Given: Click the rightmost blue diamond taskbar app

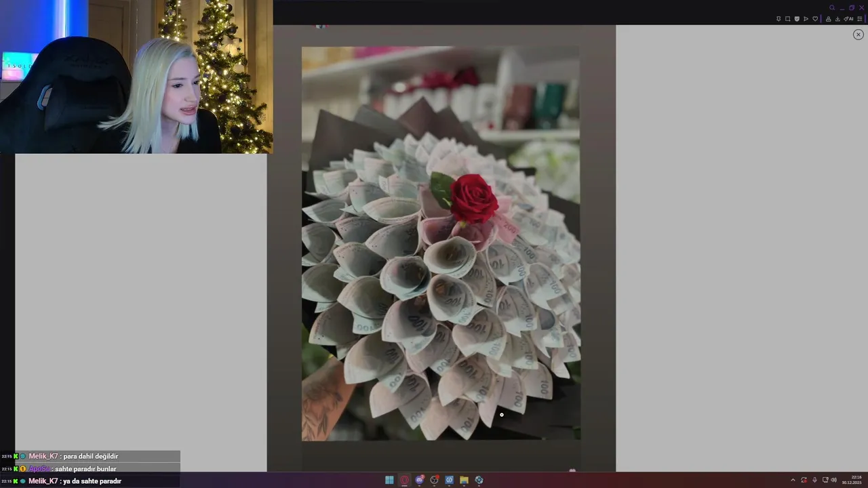Looking at the screenshot, I should [479, 480].
